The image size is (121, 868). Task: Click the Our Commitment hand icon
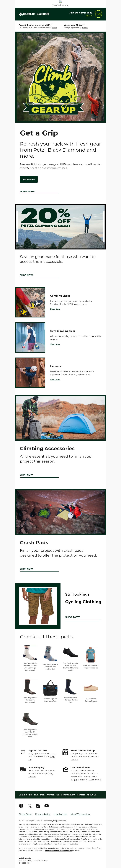point(65,769)
